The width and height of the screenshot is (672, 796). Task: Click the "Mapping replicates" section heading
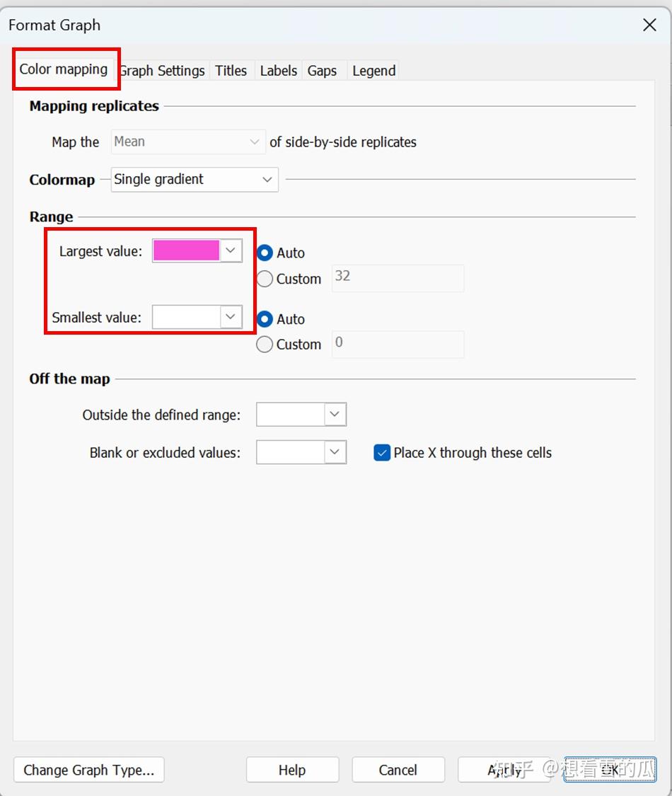tap(94, 105)
